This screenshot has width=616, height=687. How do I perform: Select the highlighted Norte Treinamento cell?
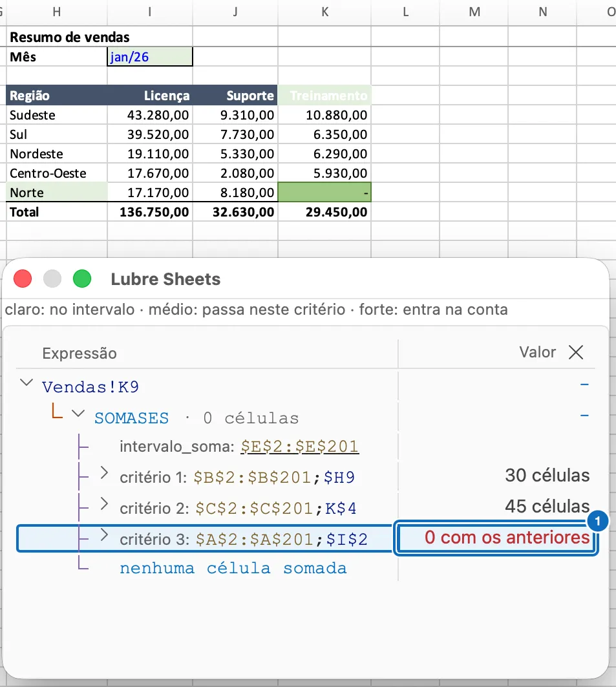324,193
